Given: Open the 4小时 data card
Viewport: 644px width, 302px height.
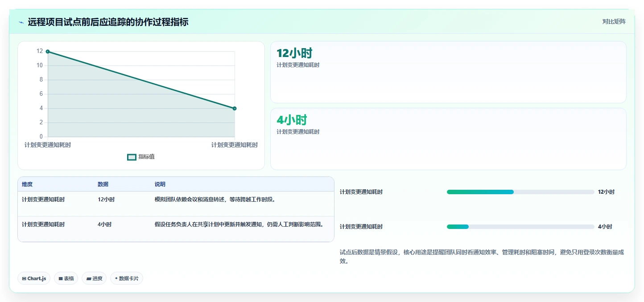Looking at the screenshot, I should point(448,139).
